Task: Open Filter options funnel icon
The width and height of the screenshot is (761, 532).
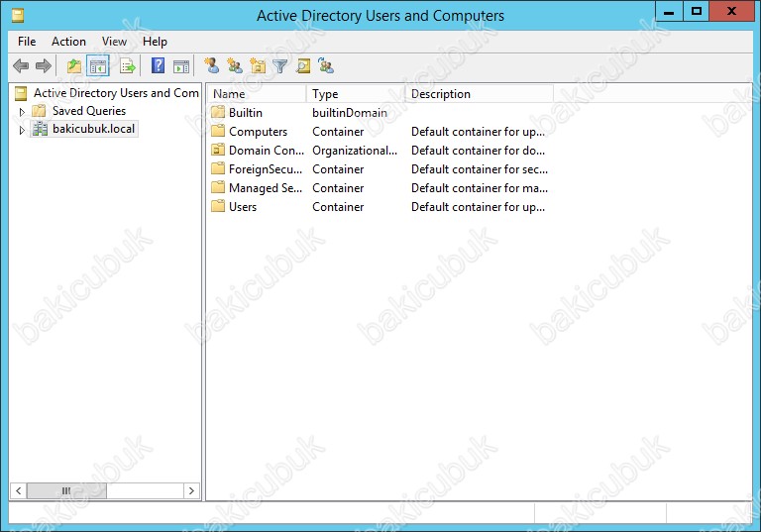Action: [x=280, y=66]
